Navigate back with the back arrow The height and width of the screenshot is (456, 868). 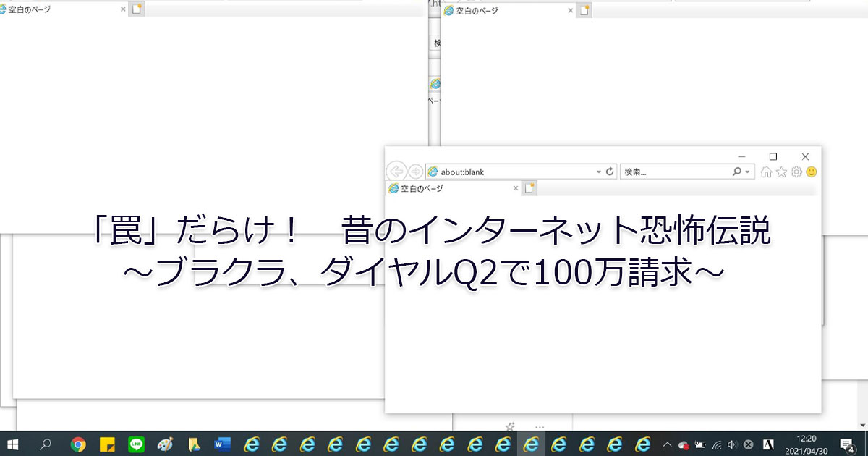[x=397, y=172]
